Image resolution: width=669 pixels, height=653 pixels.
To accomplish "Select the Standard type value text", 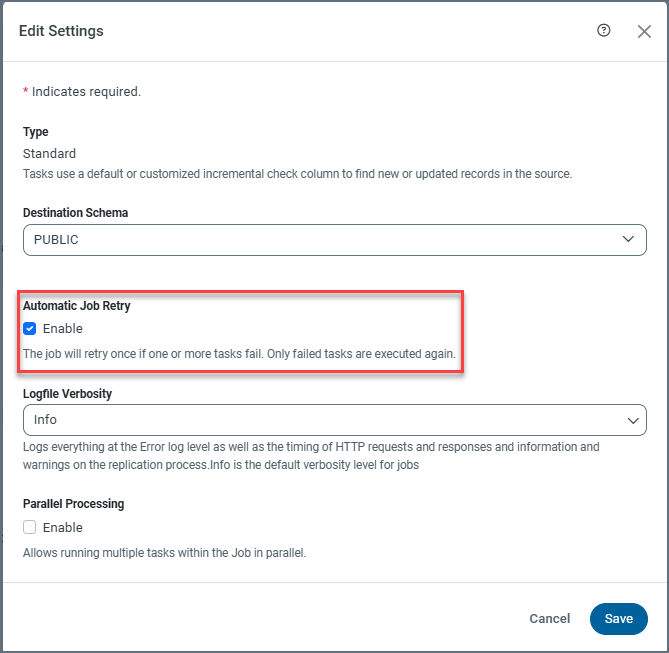I will point(49,153).
